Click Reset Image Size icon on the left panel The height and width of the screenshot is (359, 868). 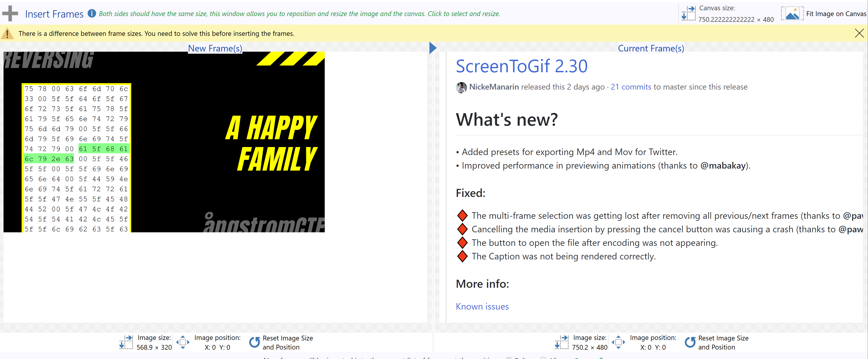point(255,342)
